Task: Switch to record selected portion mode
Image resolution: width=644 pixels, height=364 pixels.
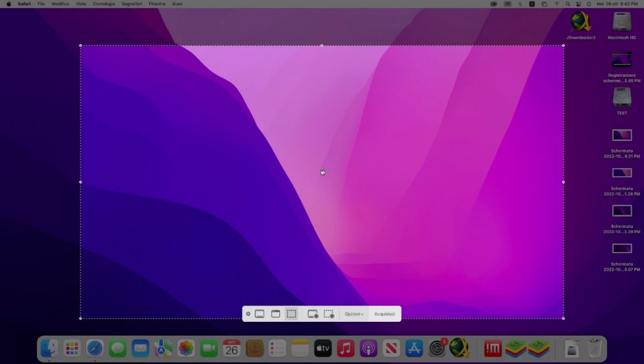Action: point(328,314)
